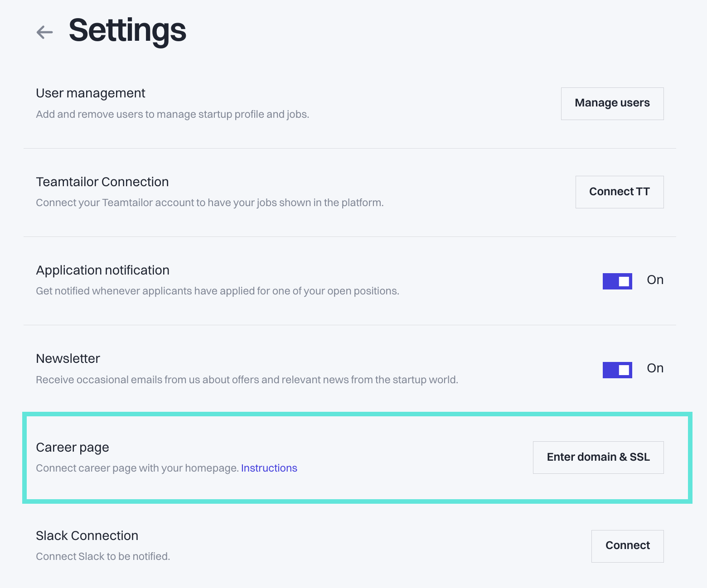Turn off the Newsletter toggle
Screen dimensions: 707x588
(x=617, y=370)
